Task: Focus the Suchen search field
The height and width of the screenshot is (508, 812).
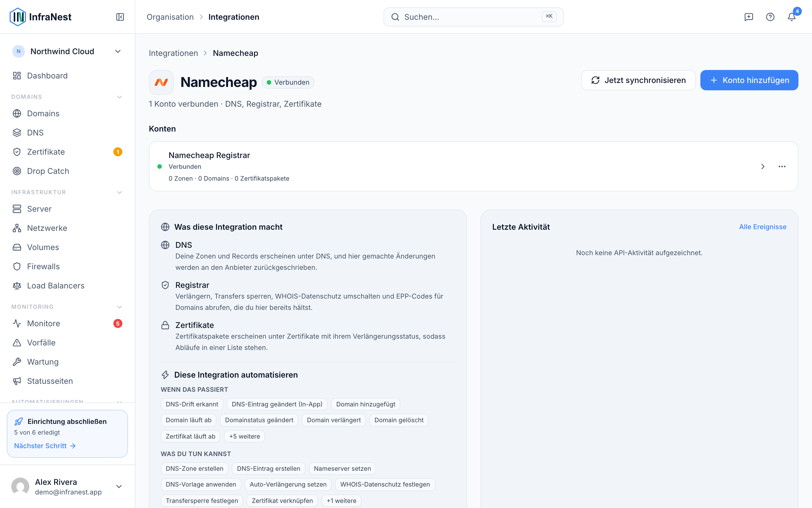Action: 473,17
